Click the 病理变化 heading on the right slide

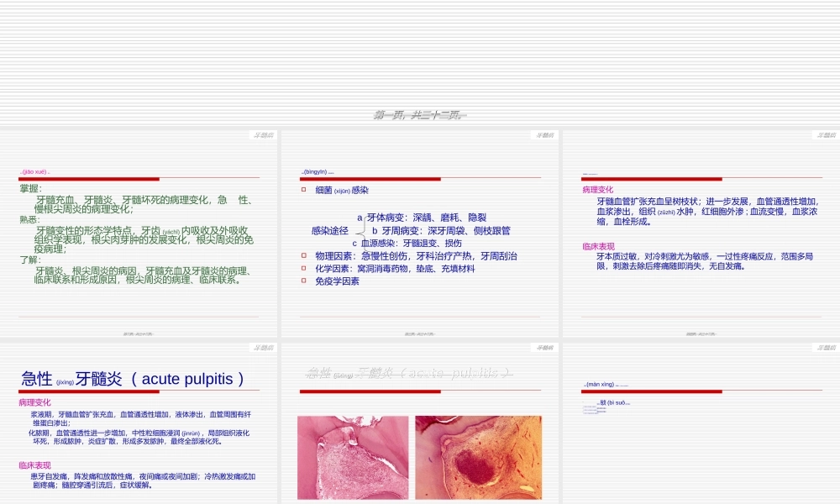(600, 191)
